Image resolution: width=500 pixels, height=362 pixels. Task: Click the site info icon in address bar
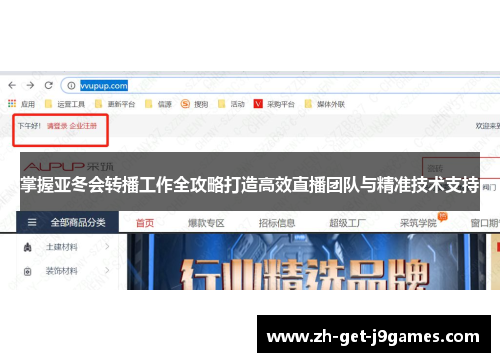[71, 86]
